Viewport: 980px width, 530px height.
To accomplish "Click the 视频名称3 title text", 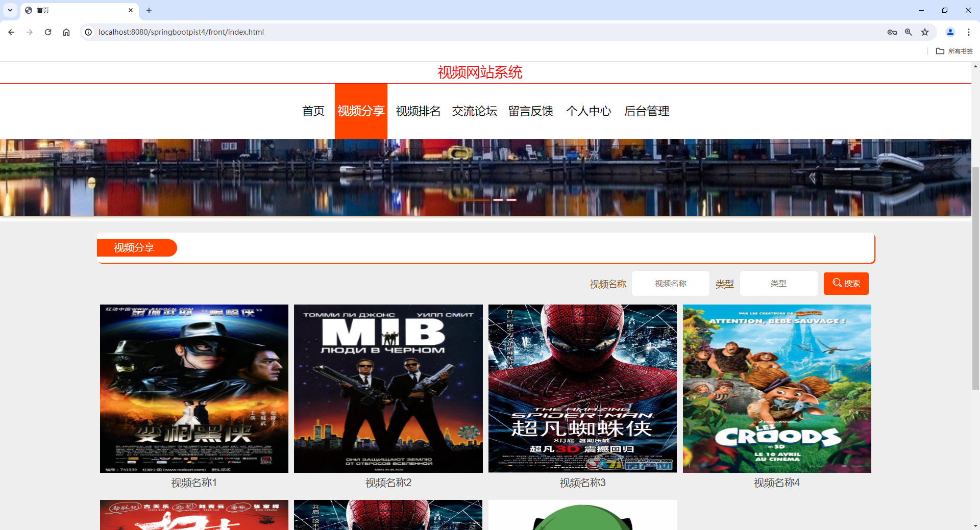I will 582,483.
